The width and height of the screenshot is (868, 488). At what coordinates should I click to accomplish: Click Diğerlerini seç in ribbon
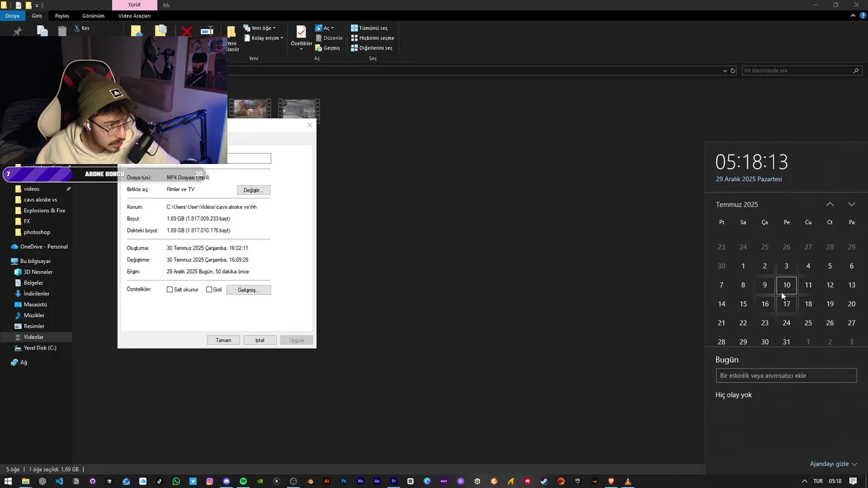372,48
